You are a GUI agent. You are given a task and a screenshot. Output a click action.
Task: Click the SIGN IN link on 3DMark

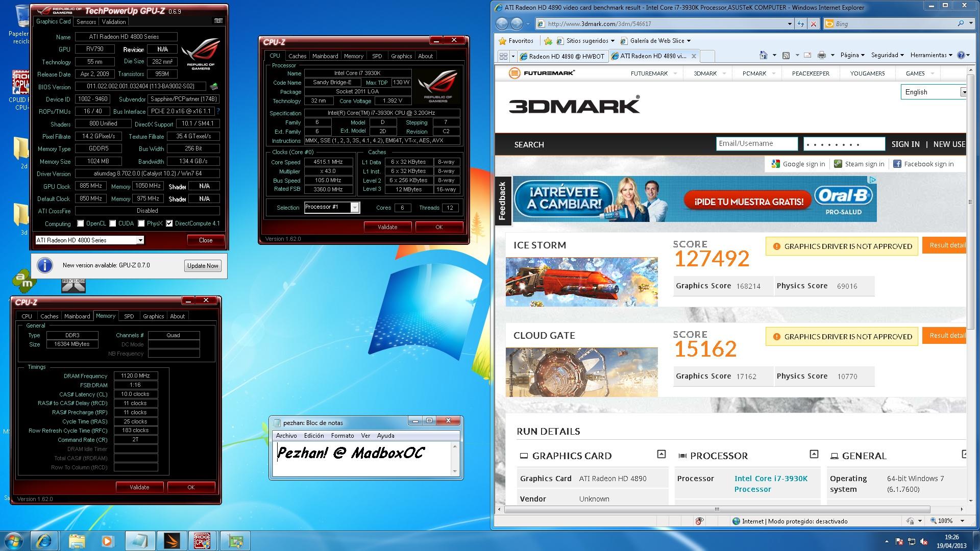pos(905,144)
